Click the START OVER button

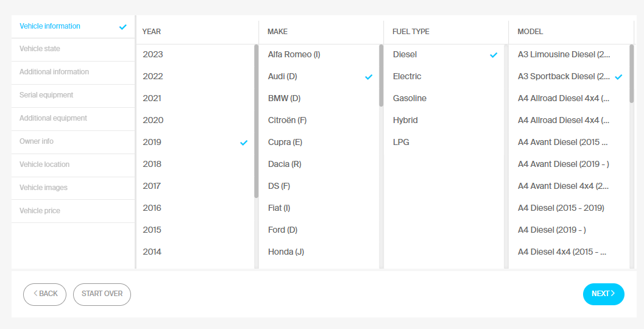[x=102, y=294]
